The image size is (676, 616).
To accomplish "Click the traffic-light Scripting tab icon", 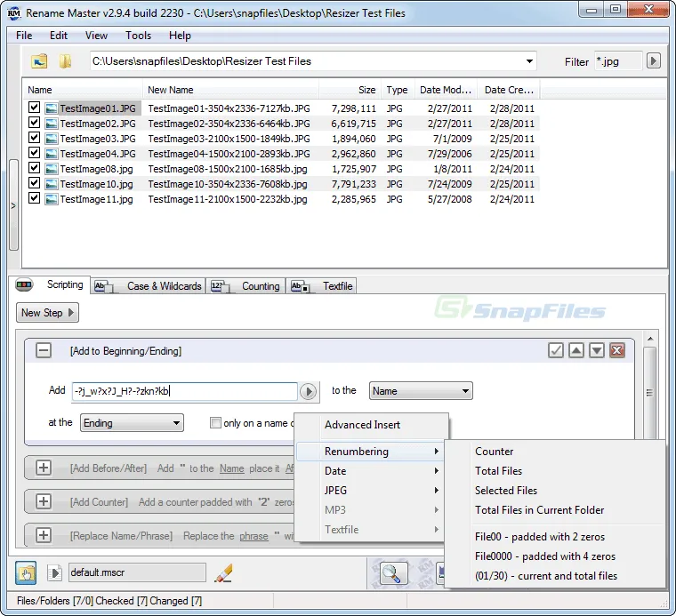I will (24, 284).
